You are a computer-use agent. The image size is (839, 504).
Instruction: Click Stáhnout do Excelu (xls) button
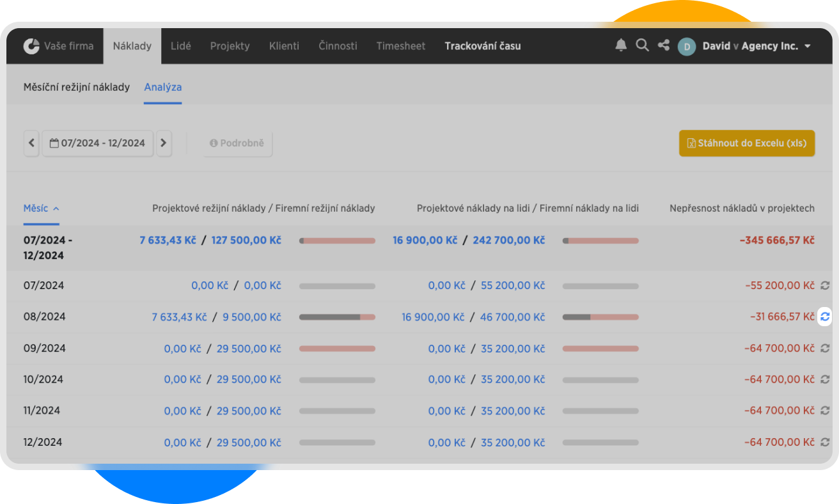746,143
